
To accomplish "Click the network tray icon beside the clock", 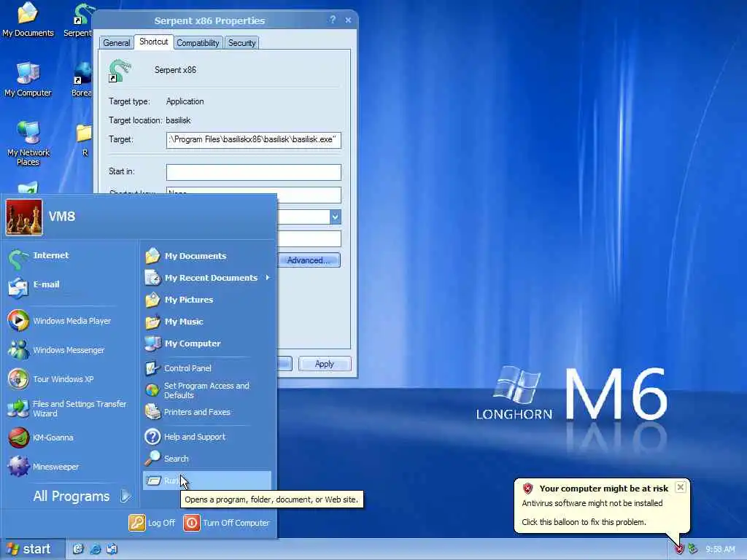I will tap(692, 549).
